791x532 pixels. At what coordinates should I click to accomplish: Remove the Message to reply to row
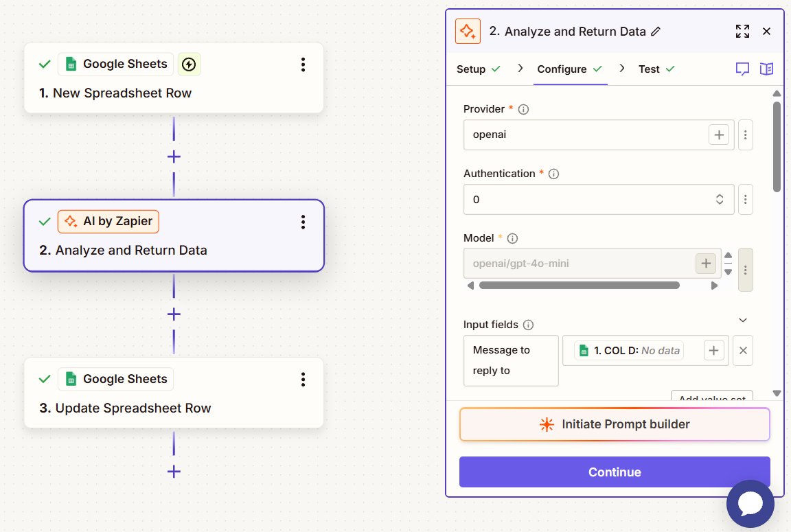click(743, 351)
